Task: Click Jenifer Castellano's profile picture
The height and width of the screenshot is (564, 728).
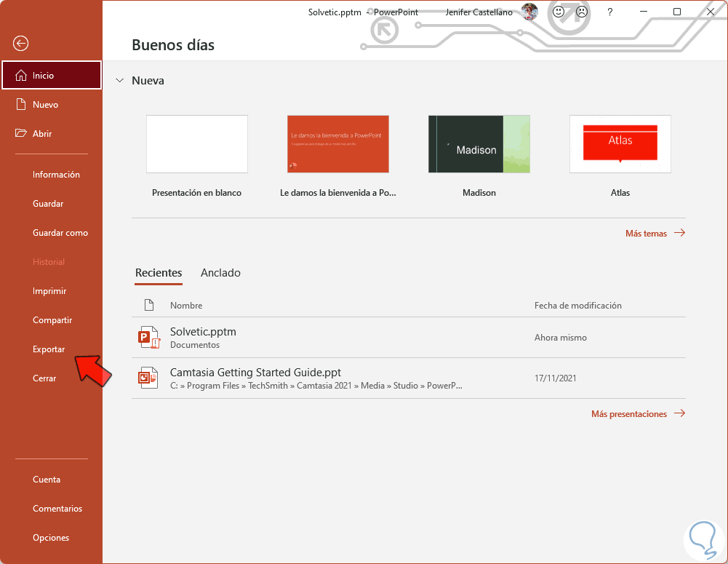Action: pyautogui.click(x=529, y=12)
